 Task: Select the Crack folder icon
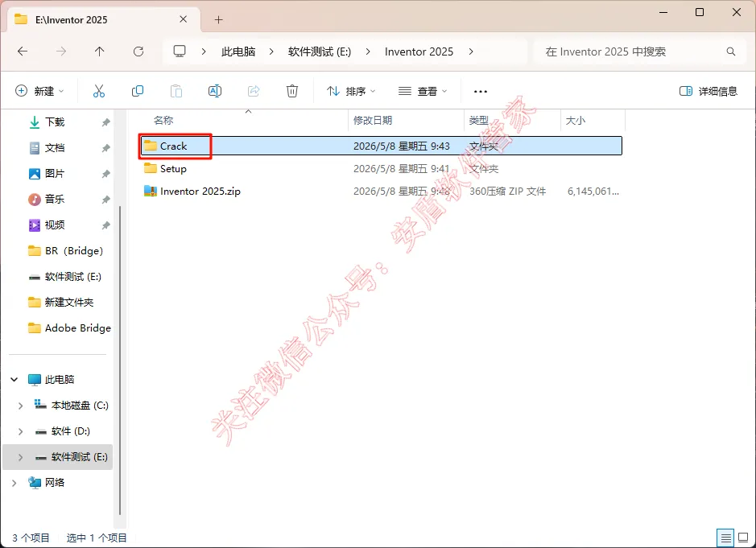151,146
